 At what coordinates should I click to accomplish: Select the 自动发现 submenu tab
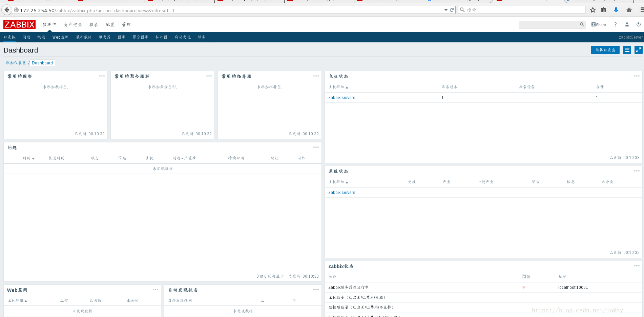(183, 37)
